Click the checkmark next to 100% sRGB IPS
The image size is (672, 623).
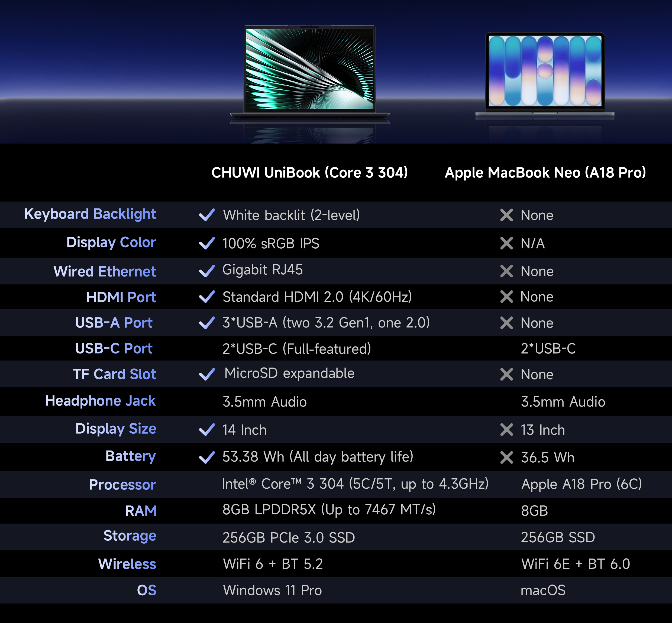coord(207,243)
